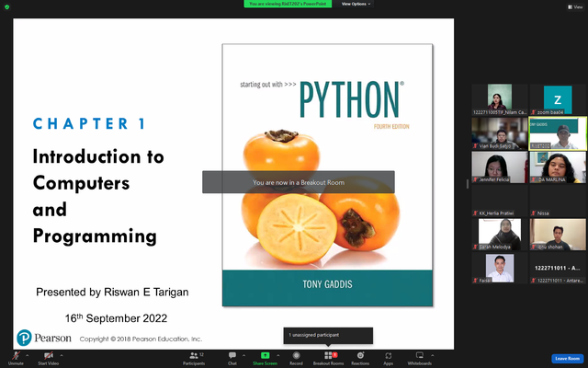Open the Reactions menu
The image size is (588, 368).
pyautogui.click(x=360, y=358)
